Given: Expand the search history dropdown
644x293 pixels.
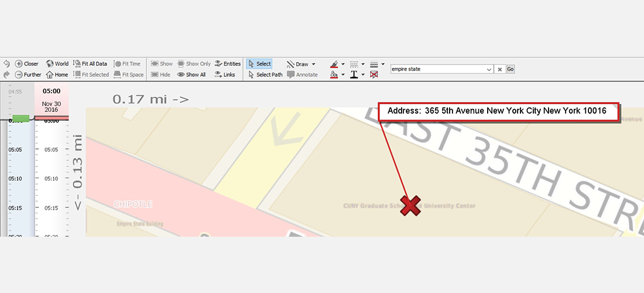Looking at the screenshot, I should [489, 70].
